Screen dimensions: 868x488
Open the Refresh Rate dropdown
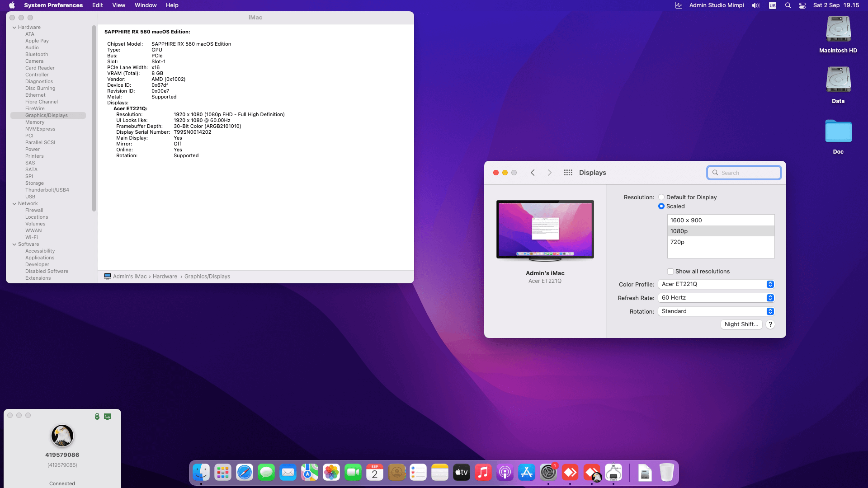tap(716, 298)
